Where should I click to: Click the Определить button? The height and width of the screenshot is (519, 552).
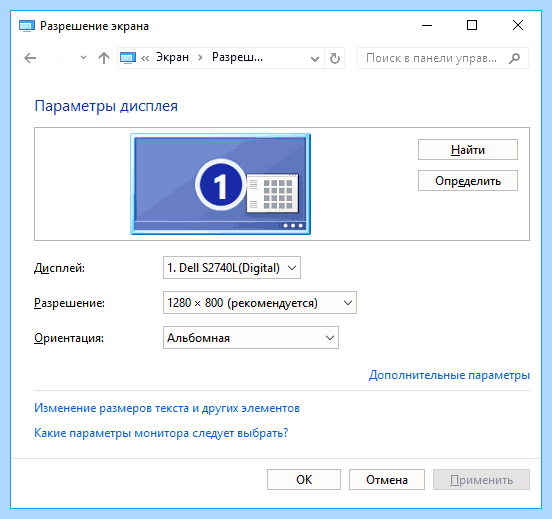[468, 181]
